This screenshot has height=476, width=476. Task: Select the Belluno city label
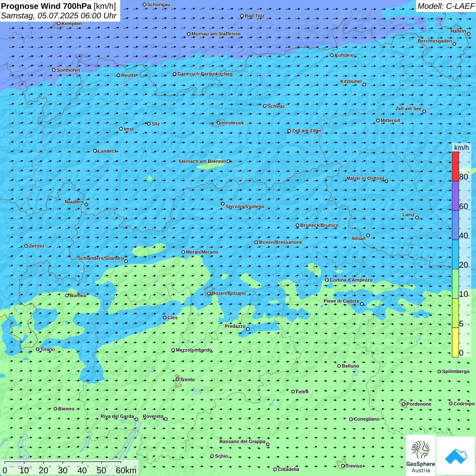coord(350,366)
